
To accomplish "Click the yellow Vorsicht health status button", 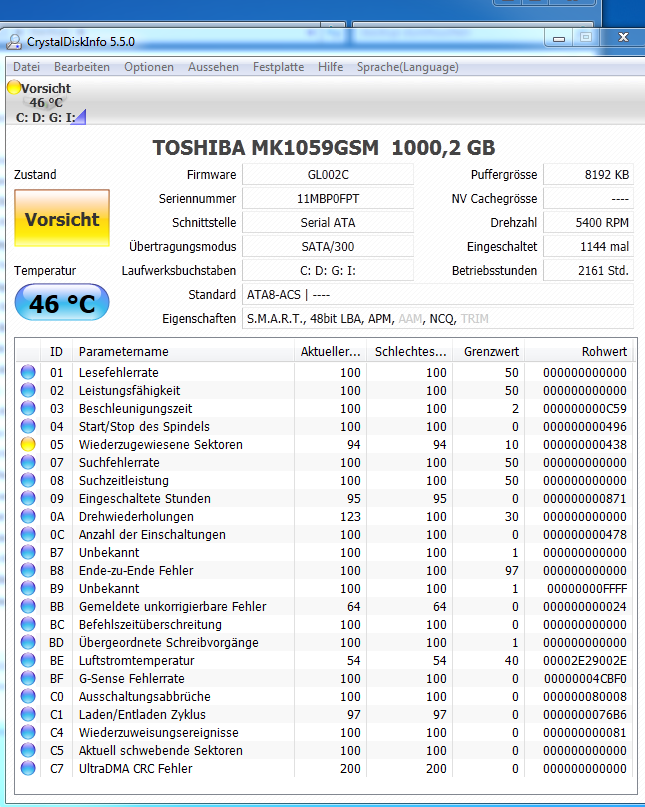I will click(x=62, y=218).
